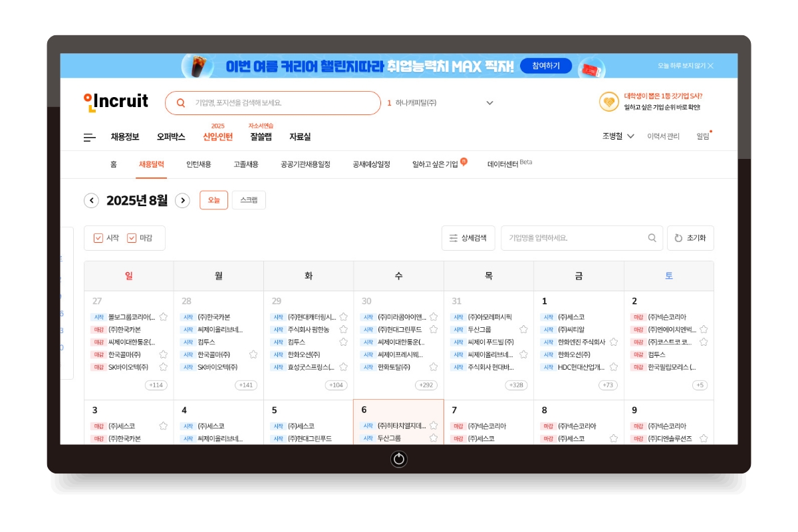The width and height of the screenshot is (798, 532).
Task: Switch to the 데이터센터 Beta tab
Action: [x=510, y=164]
